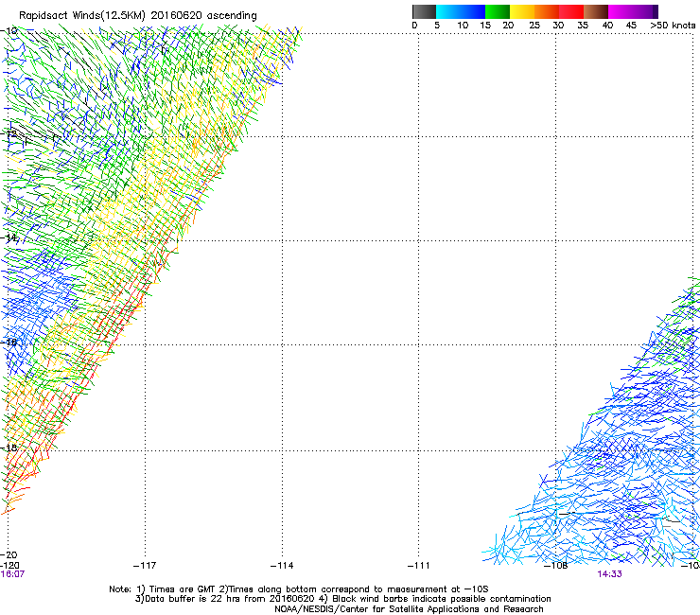Screen dimensions: 700x615
Task: Click the '45' label under the color bar
Action: point(631,26)
